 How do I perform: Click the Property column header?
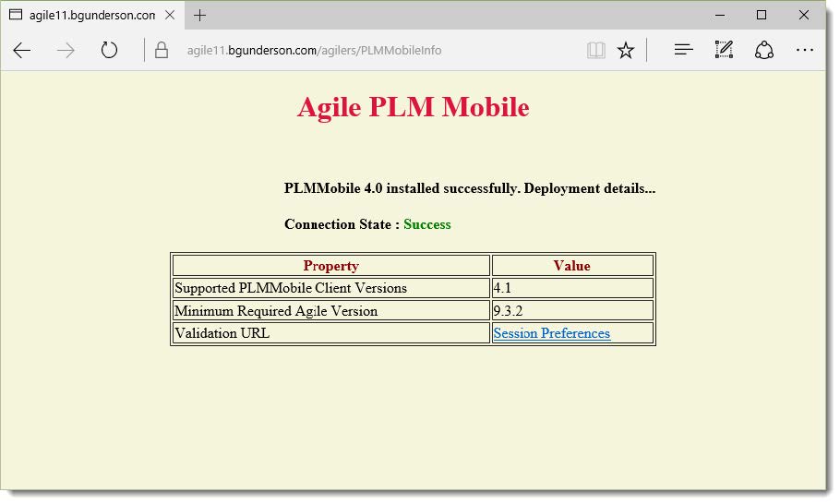[331, 266]
